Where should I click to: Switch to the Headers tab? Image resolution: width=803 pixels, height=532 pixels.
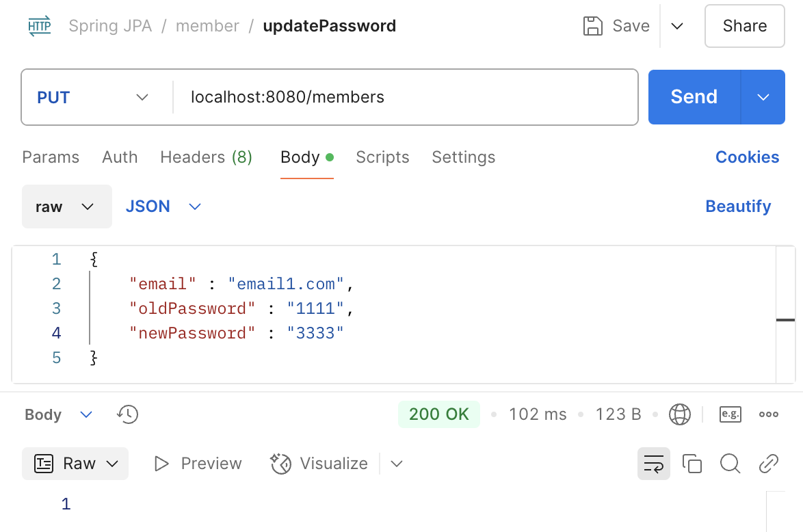coord(206,157)
